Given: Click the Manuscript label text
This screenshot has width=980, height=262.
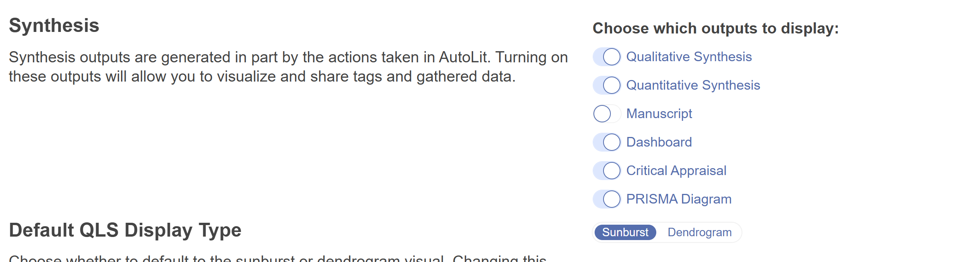Looking at the screenshot, I should (x=659, y=114).
